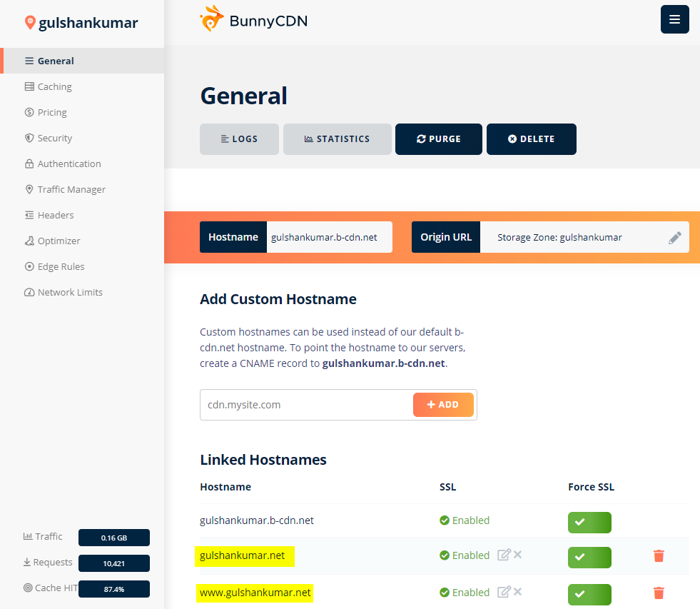Click the 87.4% cache hit value
This screenshot has width=700, height=609.
114,589
